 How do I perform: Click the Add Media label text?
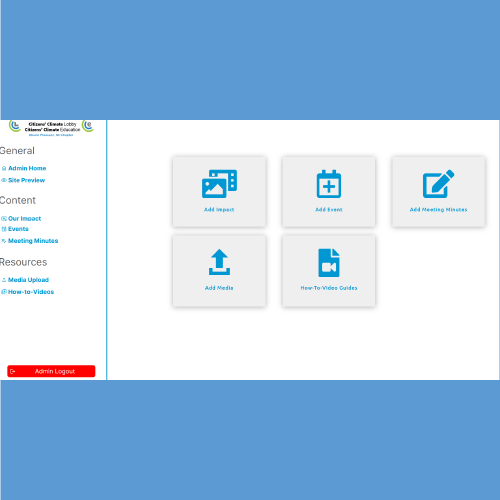pos(219,288)
